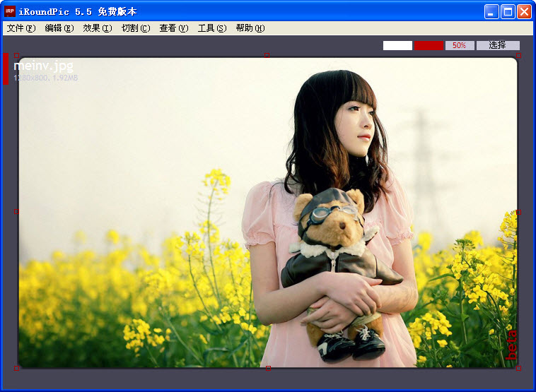536x392 pixels.
Task: Open the 编辑(E) menu
Action: [x=59, y=28]
